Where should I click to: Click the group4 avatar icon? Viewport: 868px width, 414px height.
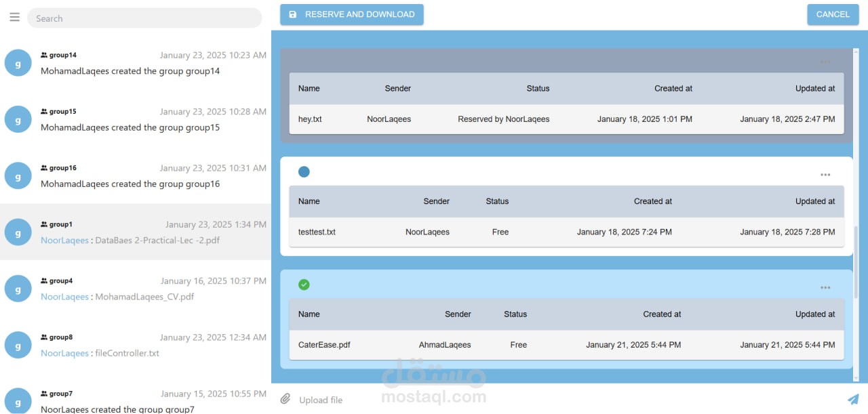(18, 289)
